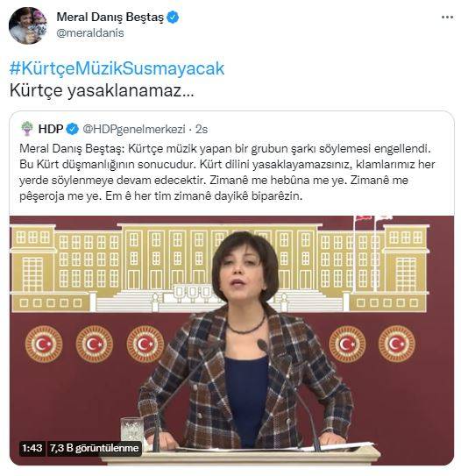Image resolution: width=461 pixels, height=476 pixels.
Task: Click the blue verified badge beside Meral Danış Beştaş
Action: click(x=173, y=17)
